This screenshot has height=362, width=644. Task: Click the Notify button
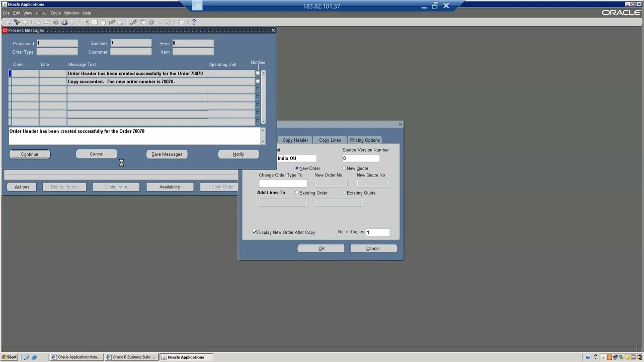238,154
